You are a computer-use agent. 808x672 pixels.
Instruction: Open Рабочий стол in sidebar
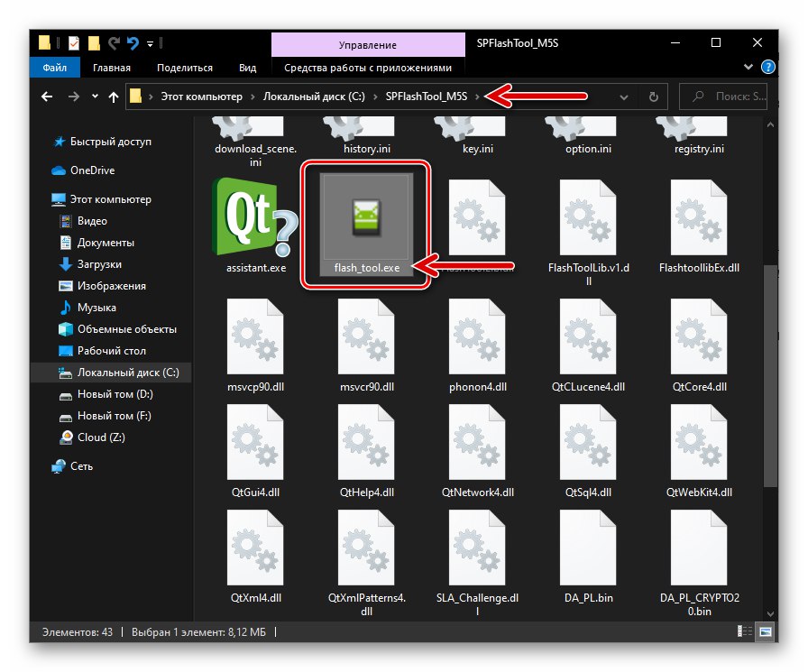(103, 350)
